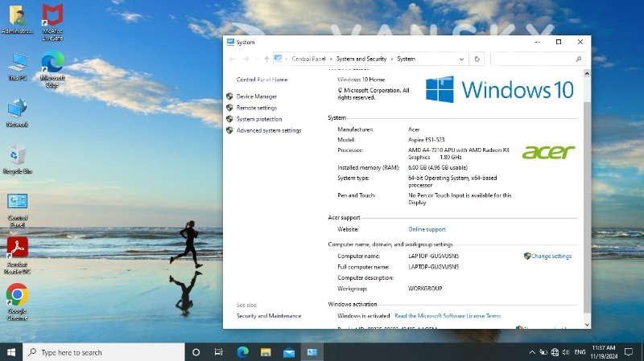The width and height of the screenshot is (644, 361).
Task: Select System and Security in breadcrumb
Action: [361, 59]
